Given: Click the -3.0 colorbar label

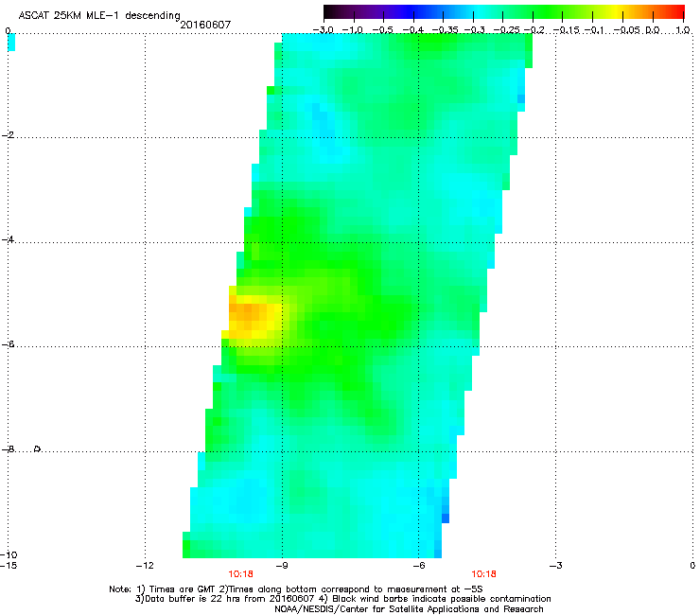Looking at the screenshot, I should pyautogui.click(x=324, y=30).
